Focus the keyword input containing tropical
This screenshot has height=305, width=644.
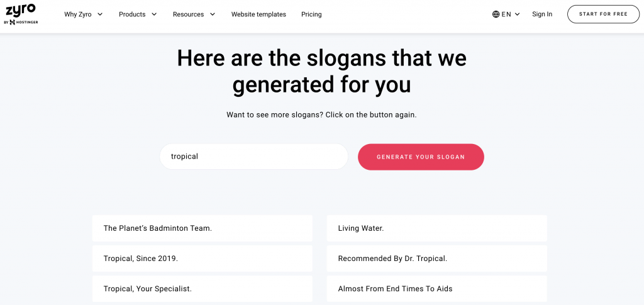coord(254,157)
